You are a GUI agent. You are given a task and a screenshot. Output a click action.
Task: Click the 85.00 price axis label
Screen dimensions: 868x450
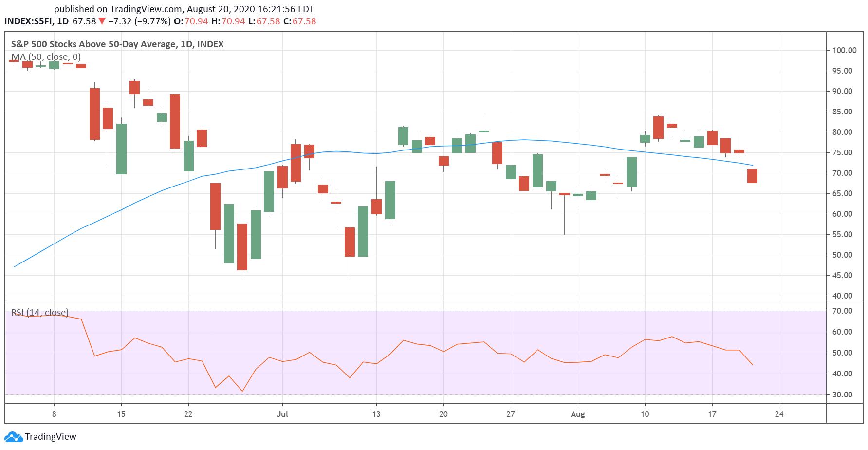(843, 112)
